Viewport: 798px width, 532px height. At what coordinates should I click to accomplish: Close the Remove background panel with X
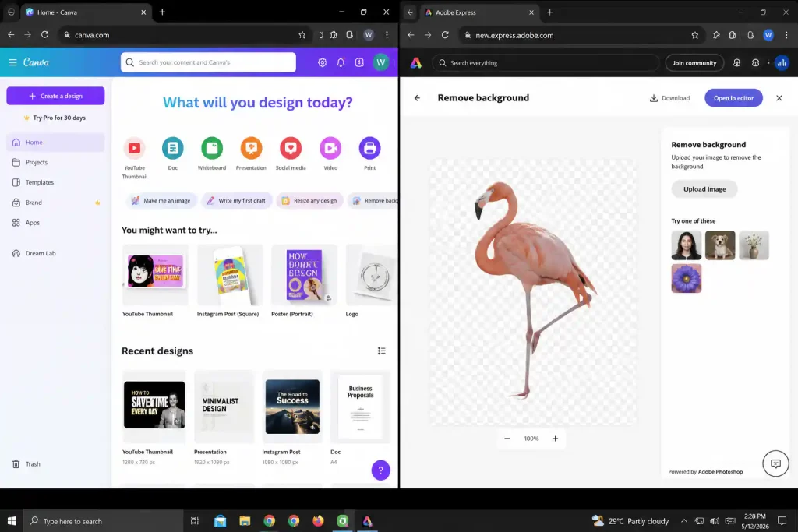[x=779, y=97]
